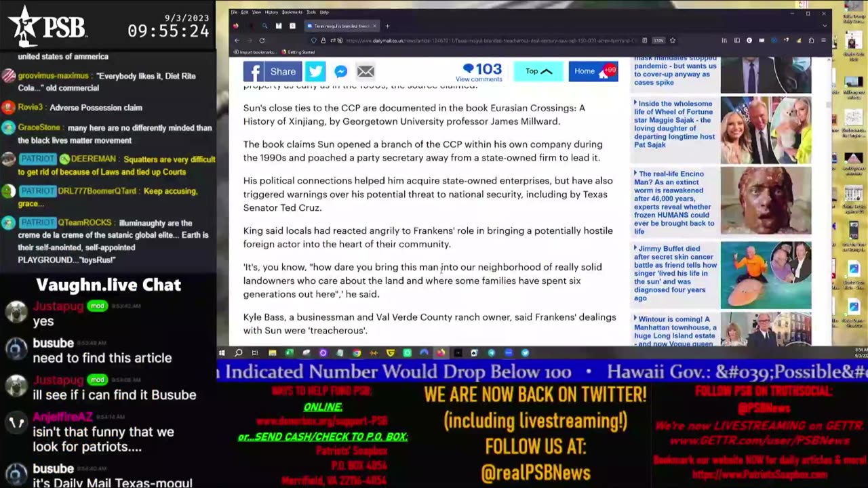Open the Tools menu in Firefox

(311, 12)
